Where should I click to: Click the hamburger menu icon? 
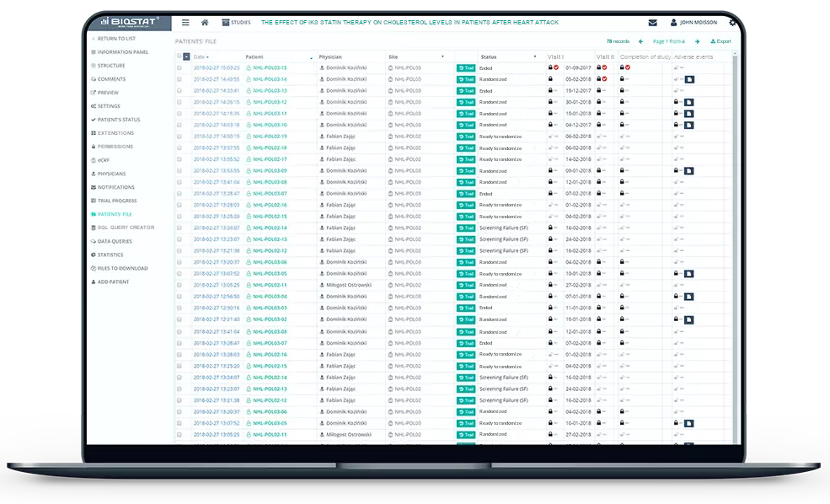(x=185, y=22)
